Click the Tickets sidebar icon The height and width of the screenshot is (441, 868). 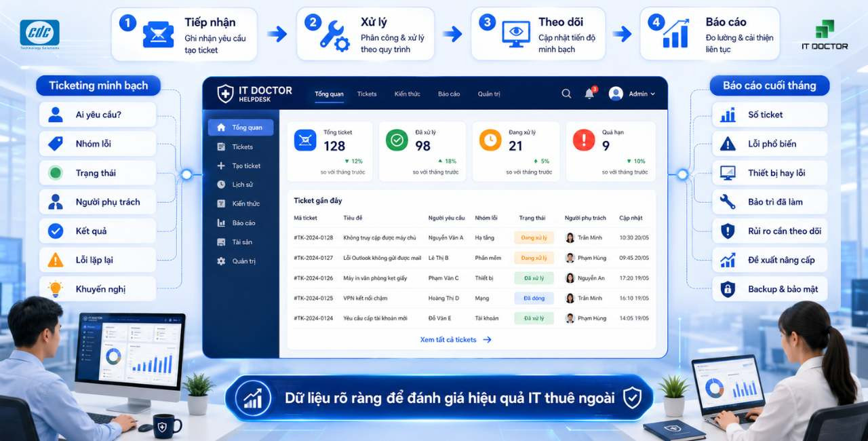tap(221, 147)
